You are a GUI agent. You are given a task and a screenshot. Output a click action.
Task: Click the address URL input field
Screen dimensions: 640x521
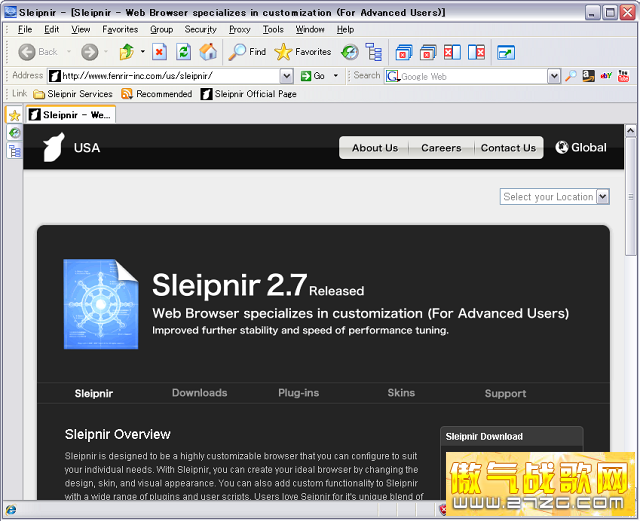164,76
